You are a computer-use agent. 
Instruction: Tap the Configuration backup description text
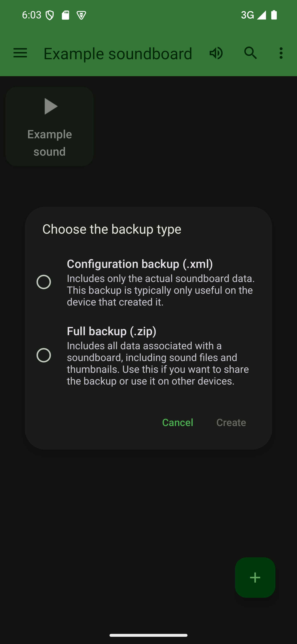coord(161,290)
